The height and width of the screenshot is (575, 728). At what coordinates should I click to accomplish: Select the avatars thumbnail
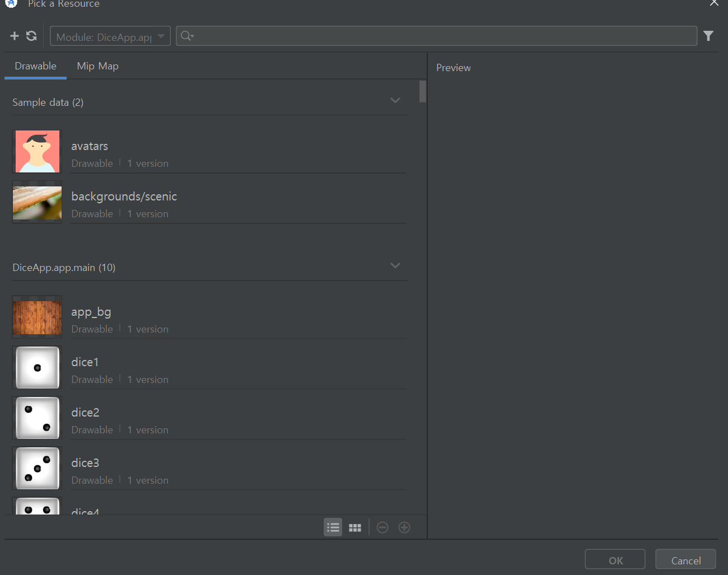pyautogui.click(x=38, y=151)
